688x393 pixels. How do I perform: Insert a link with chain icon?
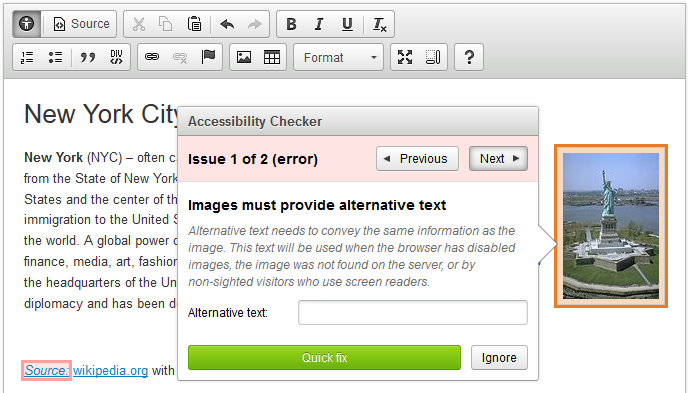point(152,57)
